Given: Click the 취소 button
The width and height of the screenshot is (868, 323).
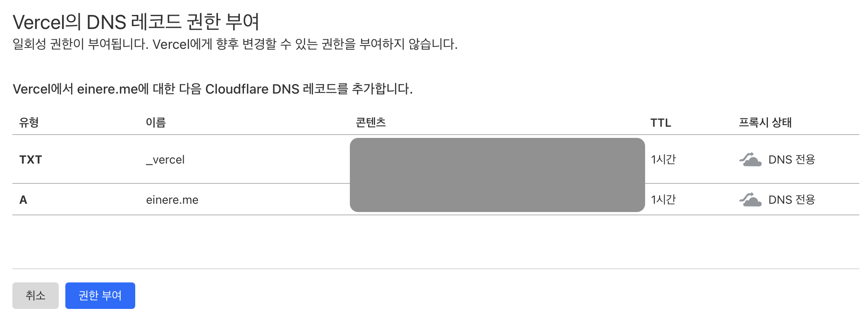Looking at the screenshot, I should coord(36,295).
